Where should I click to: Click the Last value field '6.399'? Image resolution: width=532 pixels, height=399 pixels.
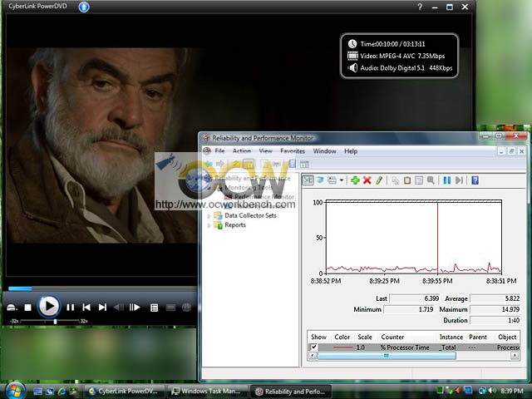[415, 298]
